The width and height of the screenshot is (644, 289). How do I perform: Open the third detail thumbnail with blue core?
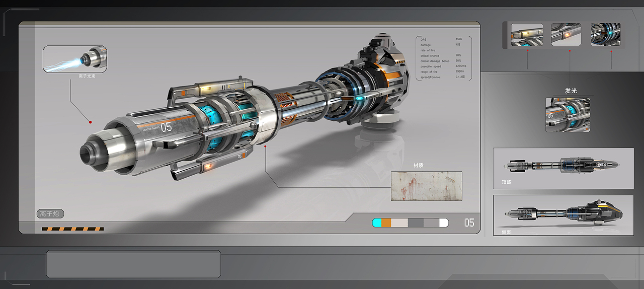(605, 35)
